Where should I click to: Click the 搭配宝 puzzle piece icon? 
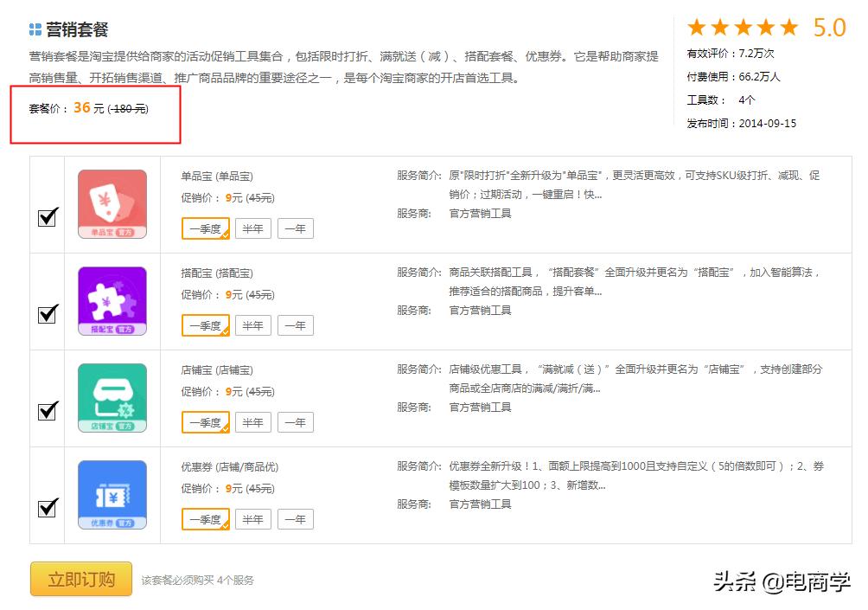point(112,300)
